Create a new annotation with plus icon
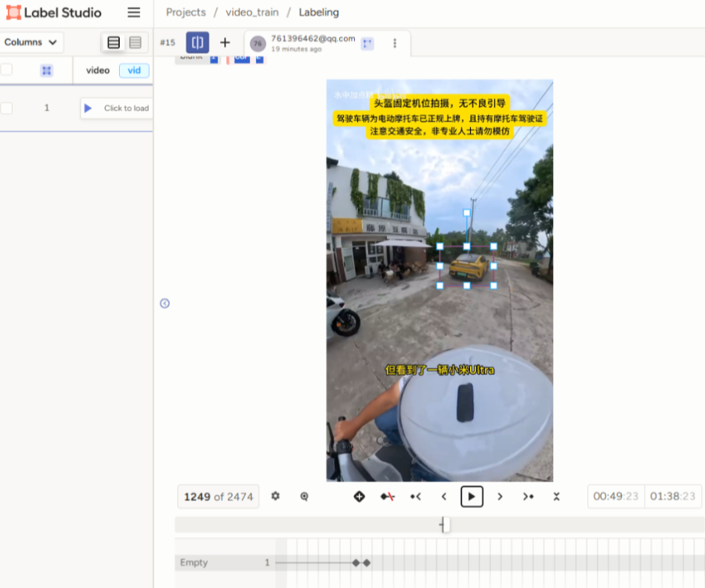Viewport: 705px width, 588px height. (225, 43)
